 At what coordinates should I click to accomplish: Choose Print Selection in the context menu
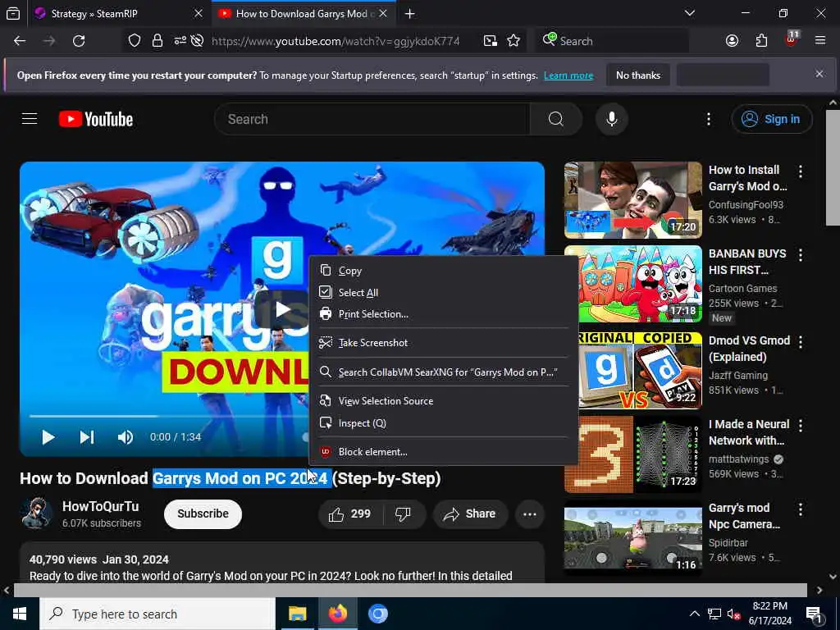pos(444,314)
